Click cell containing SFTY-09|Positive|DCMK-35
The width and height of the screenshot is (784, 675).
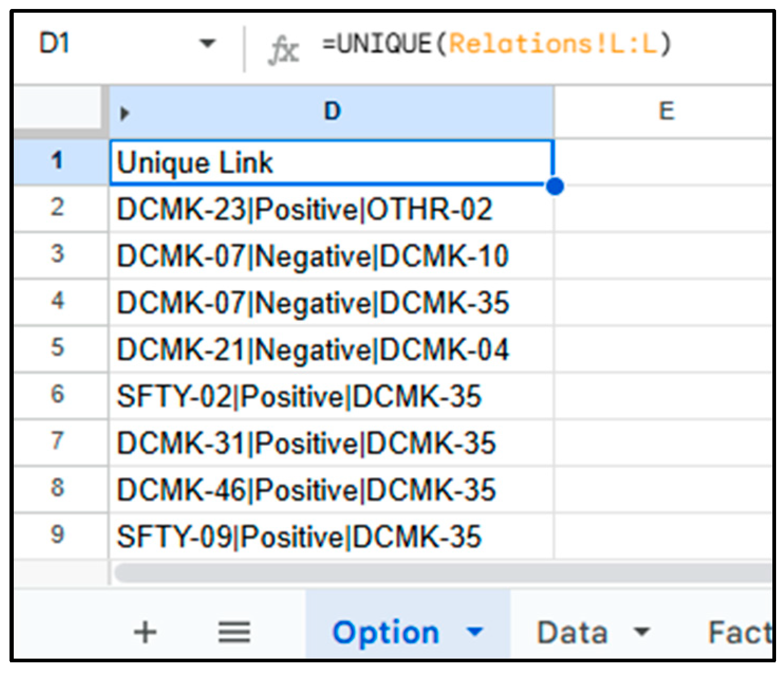tap(331, 537)
